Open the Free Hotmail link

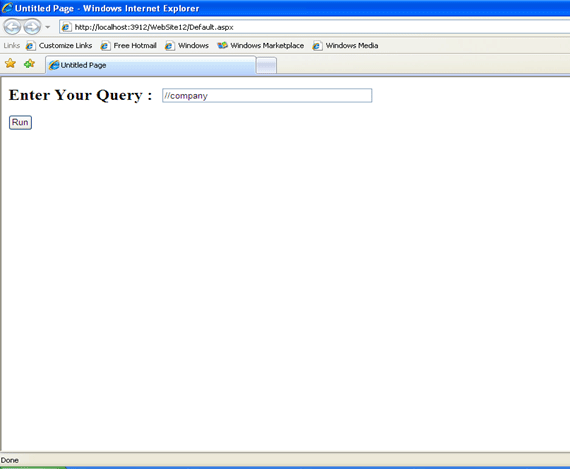[x=135, y=45]
